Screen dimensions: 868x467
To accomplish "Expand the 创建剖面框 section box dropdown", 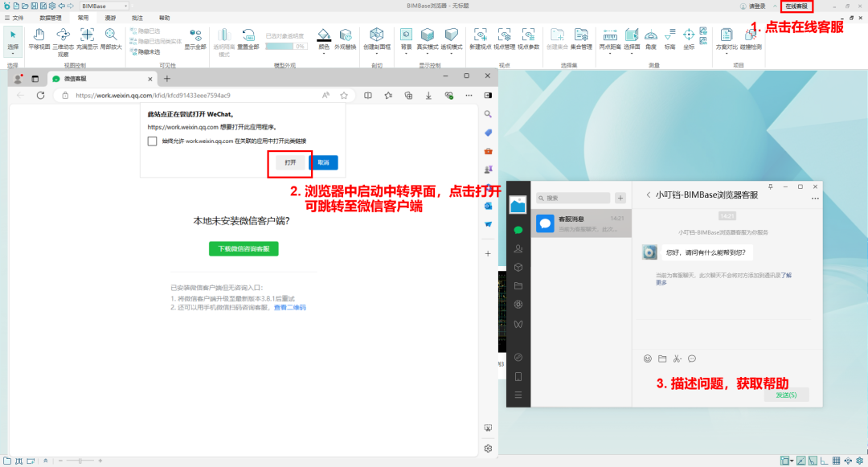I will point(376,54).
